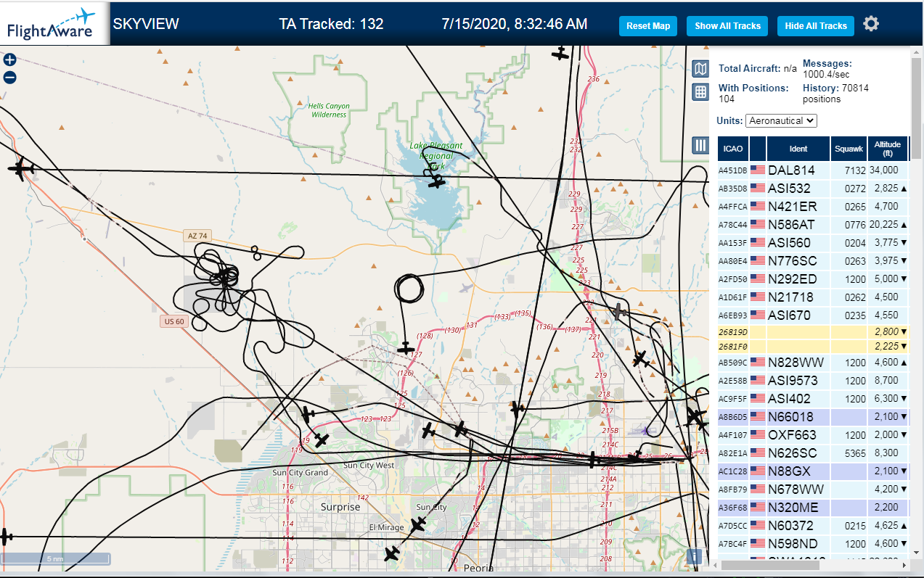Screen dimensions: 924x578
Task: Select the N66018 aircraft row
Action: click(814, 417)
